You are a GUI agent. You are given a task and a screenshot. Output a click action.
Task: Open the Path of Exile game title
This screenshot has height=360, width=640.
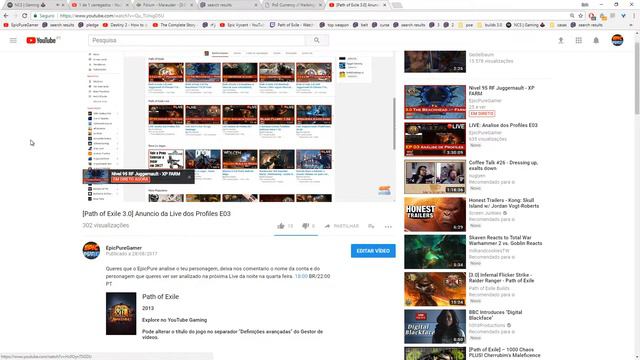pos(160,297)
